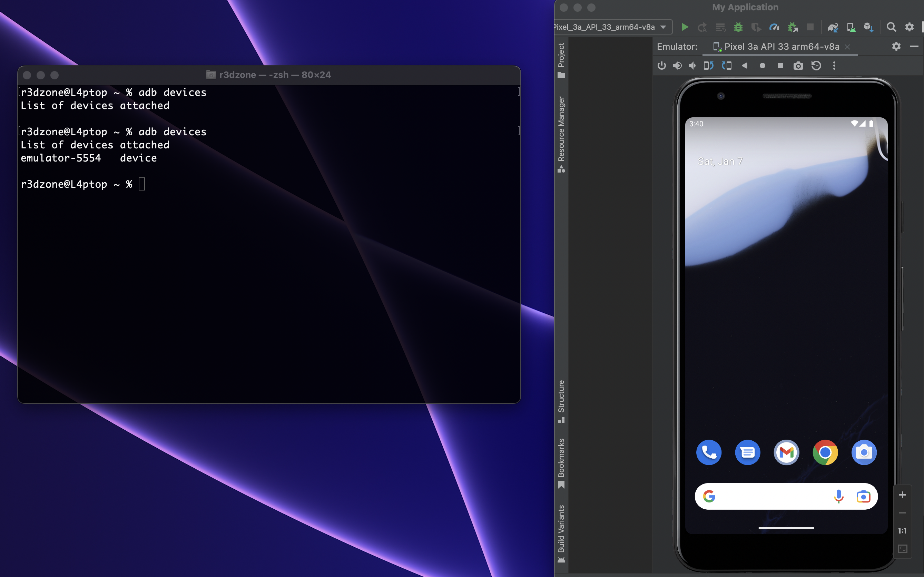
Task: Open the Android Profiler gauge icon
Action: click(774, 27)
